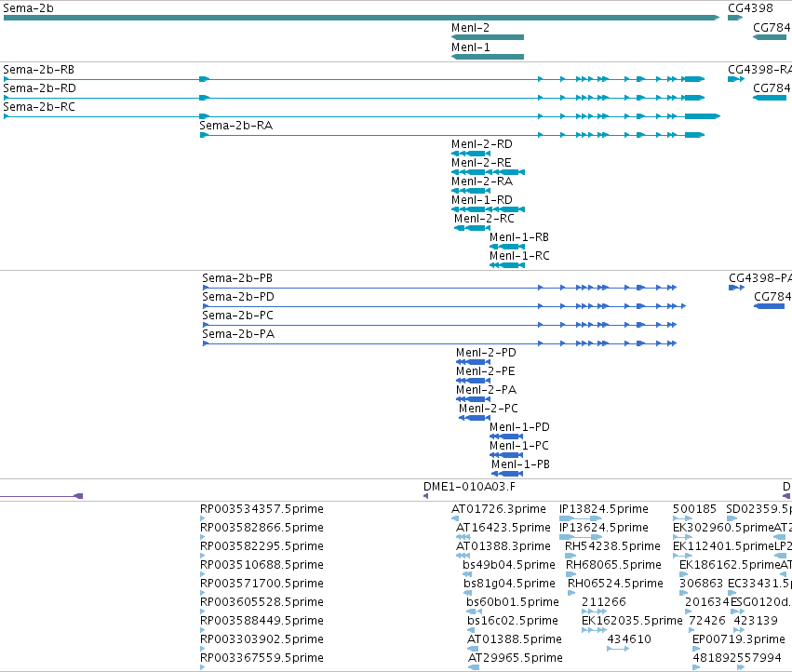Image resolution: width=792 pixels, height=672 pixels.
Task: Click the DME1-010A03.F feature label
Action: point(469,487)
